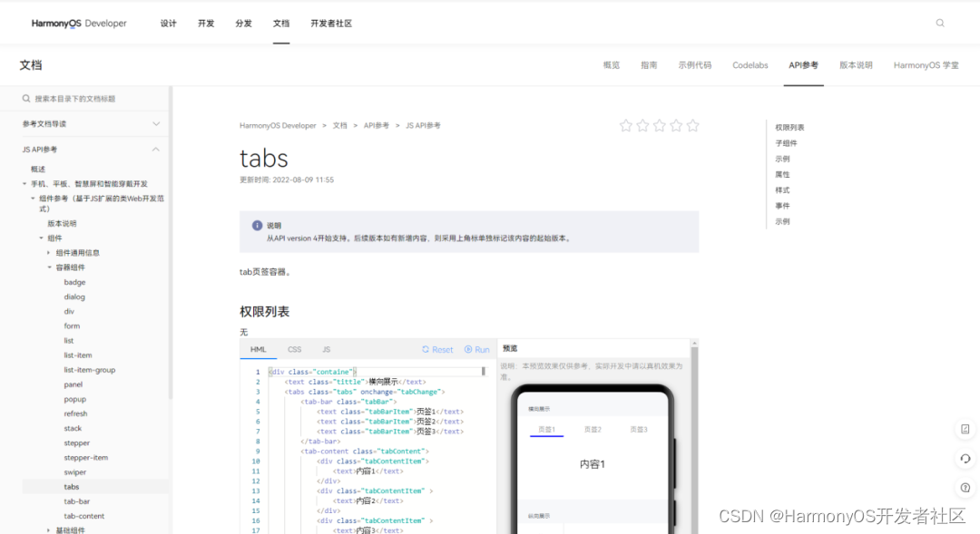Select the HML code tab
980x534 pixels.
tap(258, 350)
